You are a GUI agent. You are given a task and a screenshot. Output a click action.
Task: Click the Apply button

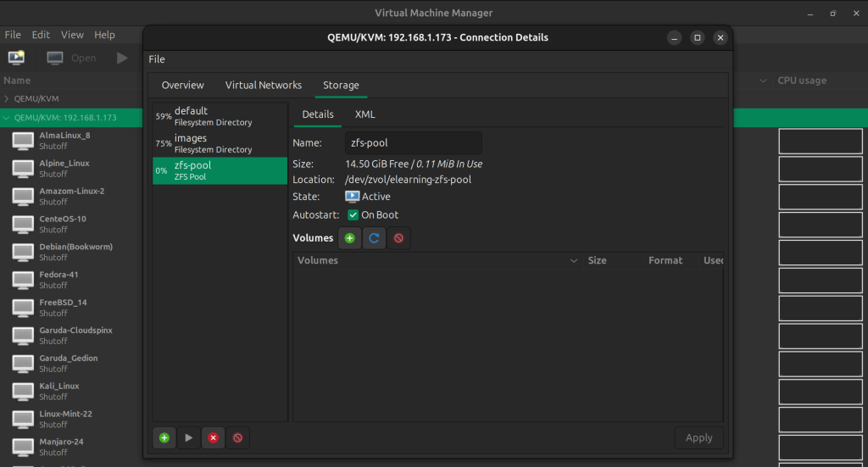(698, 437)
